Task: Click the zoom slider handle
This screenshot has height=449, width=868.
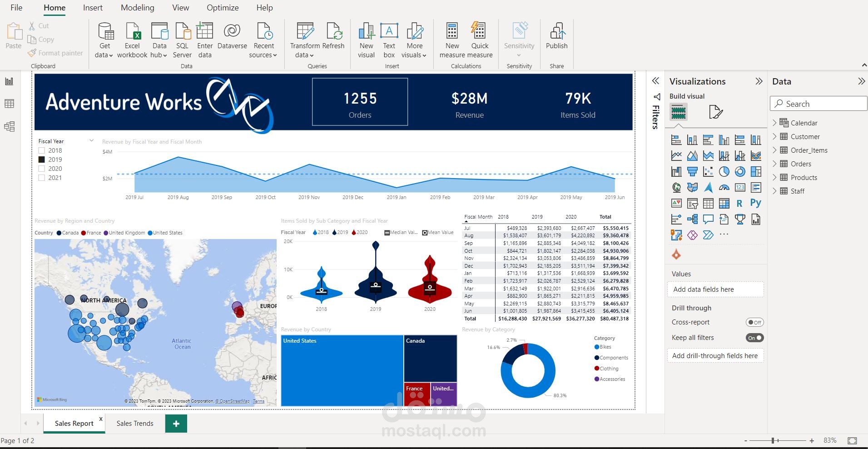Action: pyautogui.click(x=773, y=440)
